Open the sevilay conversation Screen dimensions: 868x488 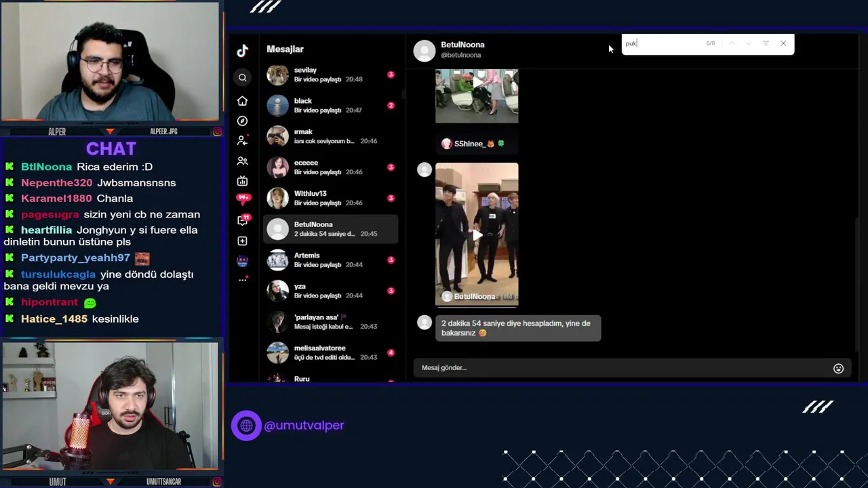(x=331, y=75)
